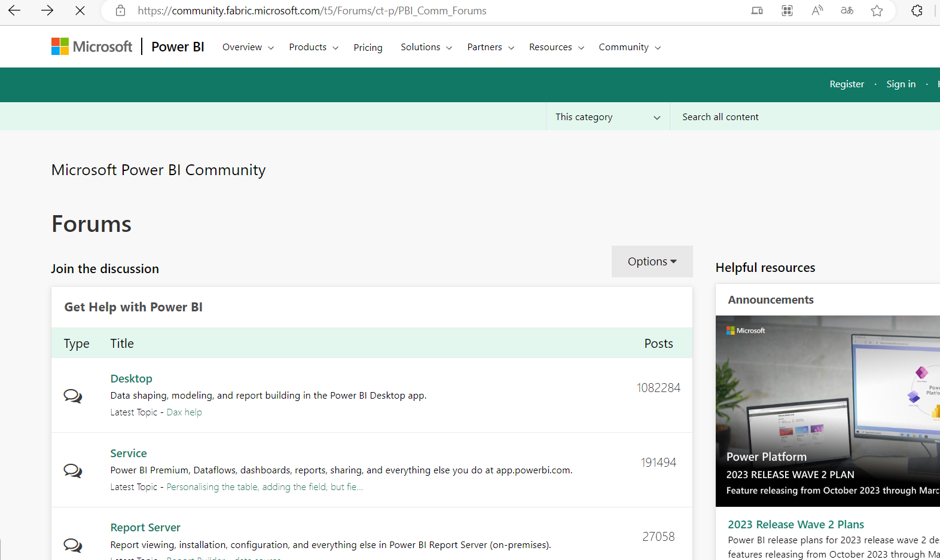Click the Report Server post count 27058
Screen dimensions: 940x560
click(x=658, y=537)
